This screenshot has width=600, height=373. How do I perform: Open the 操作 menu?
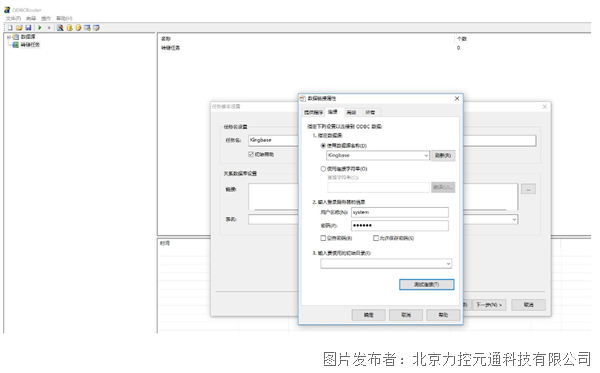click(46, 18)
